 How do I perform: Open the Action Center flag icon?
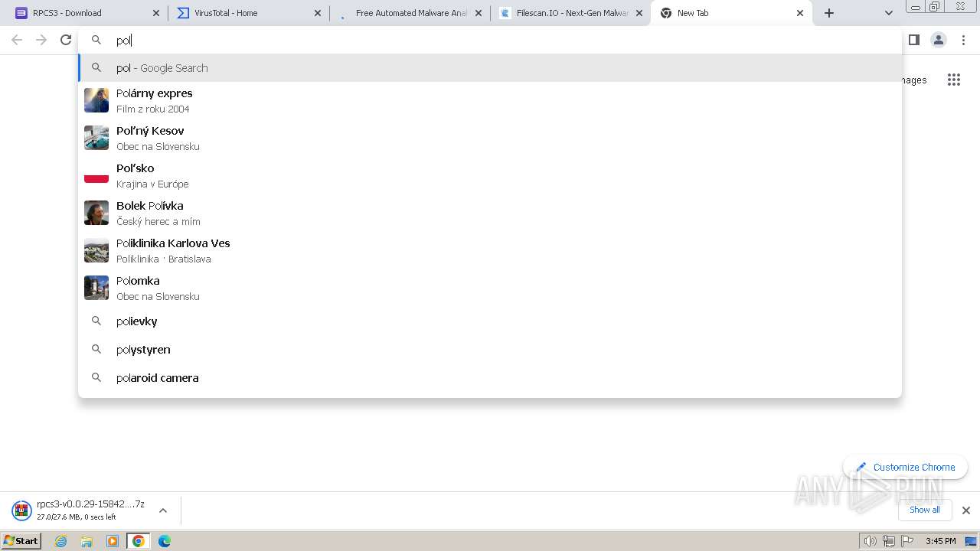[x=907, y=541]
